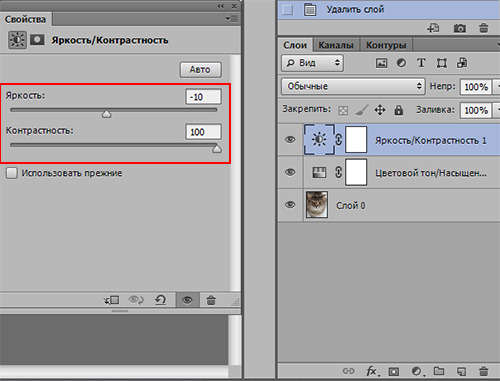This screenshot has height=381, width=500.
Task: Clip adjustment to layer below icon
Action: point(112,300)
